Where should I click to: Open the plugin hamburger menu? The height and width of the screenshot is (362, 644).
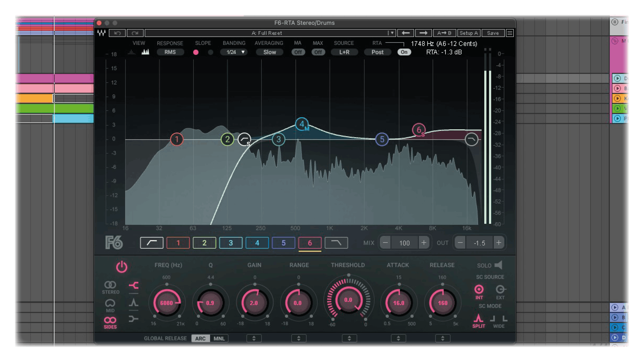tap(510, 33)
